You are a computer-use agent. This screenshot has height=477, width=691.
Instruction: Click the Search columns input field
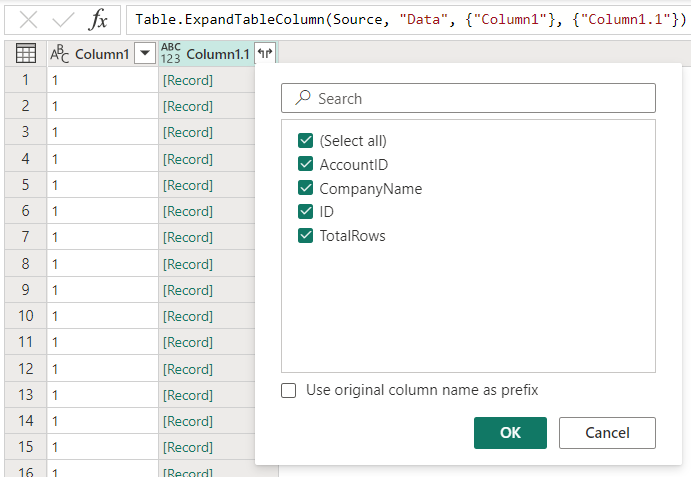click(480, 98)
